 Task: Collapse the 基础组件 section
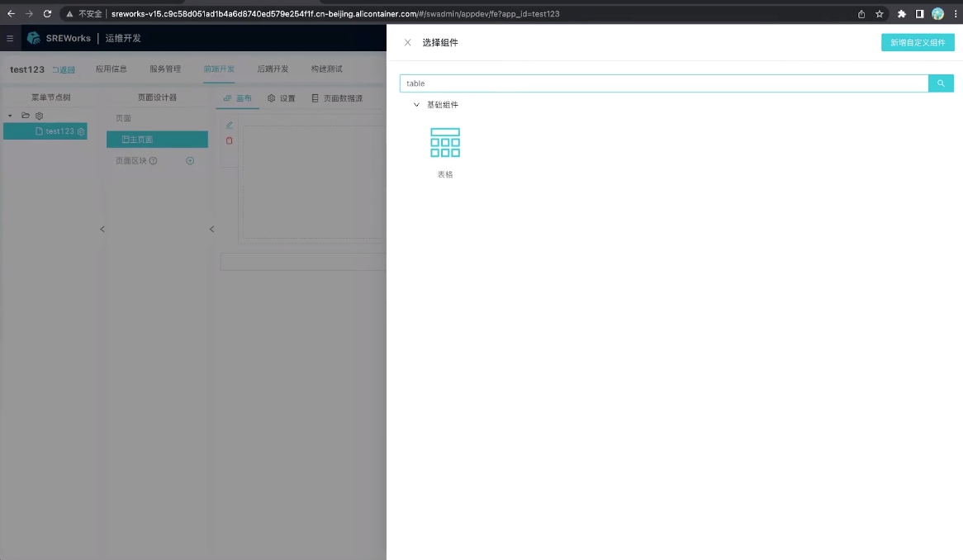coord(417,105)
